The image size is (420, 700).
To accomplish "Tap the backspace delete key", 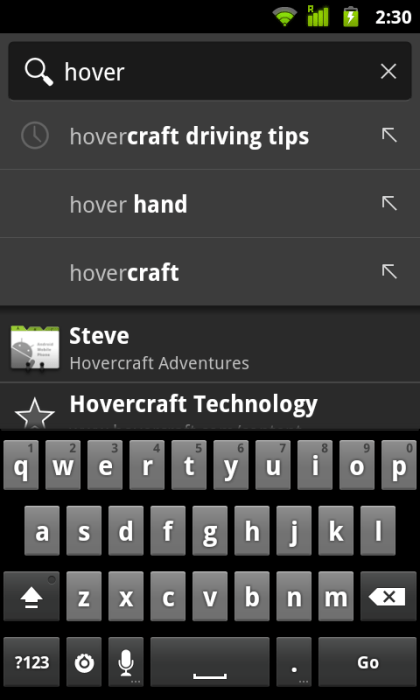I will [x=388, y=596].
